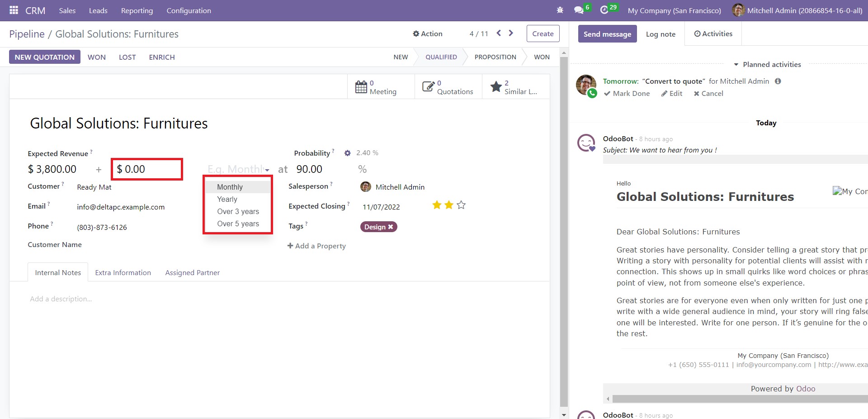Image resolution: width=868 pixels, height=419 pixels.
Task: Set stage to New
Action: 401,57
